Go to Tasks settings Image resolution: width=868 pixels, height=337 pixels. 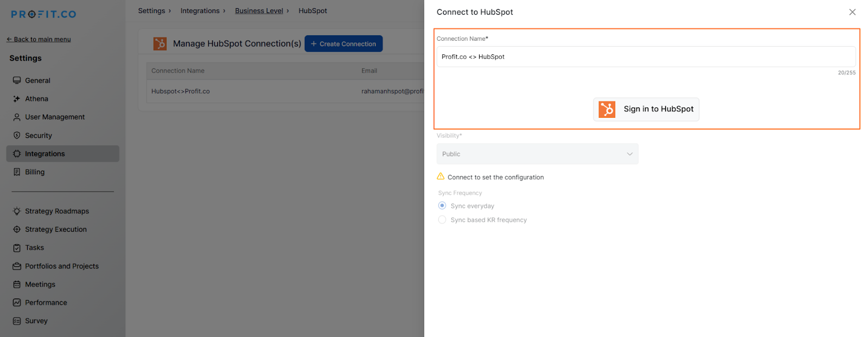coord(63,247)
